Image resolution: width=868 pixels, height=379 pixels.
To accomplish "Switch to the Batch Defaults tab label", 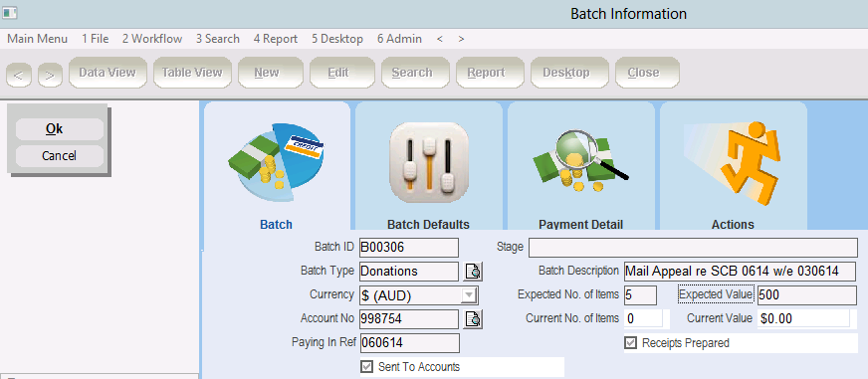I will (428, 225).
